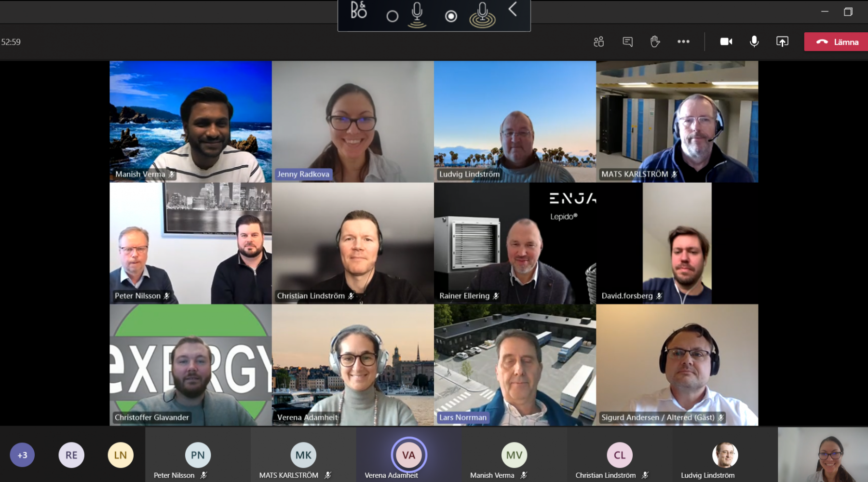
Task: Click the Ludvig Lindström video tile label
Action: (x=469, y=174)
